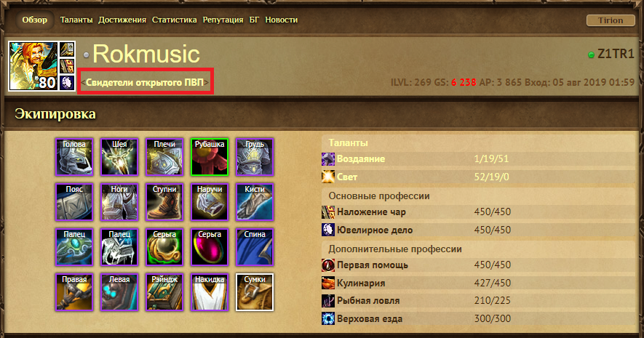Open the Воздаяние talent spec link
The image size is (644, 338).
coord(361,158)
